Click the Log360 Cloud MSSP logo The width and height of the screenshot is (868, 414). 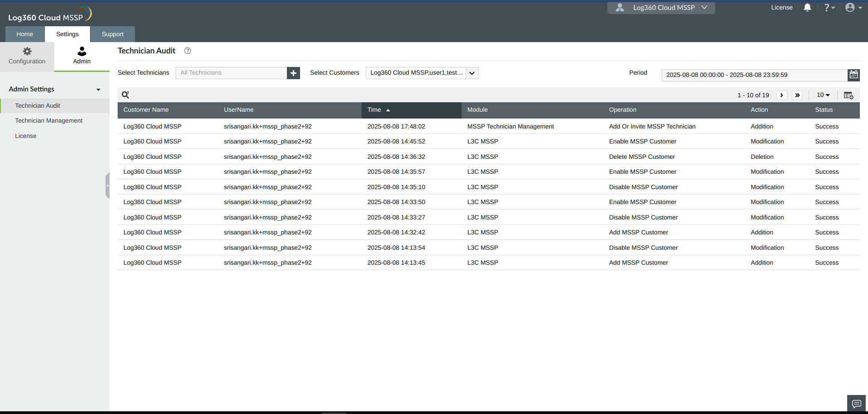click(x=50, y=14)
